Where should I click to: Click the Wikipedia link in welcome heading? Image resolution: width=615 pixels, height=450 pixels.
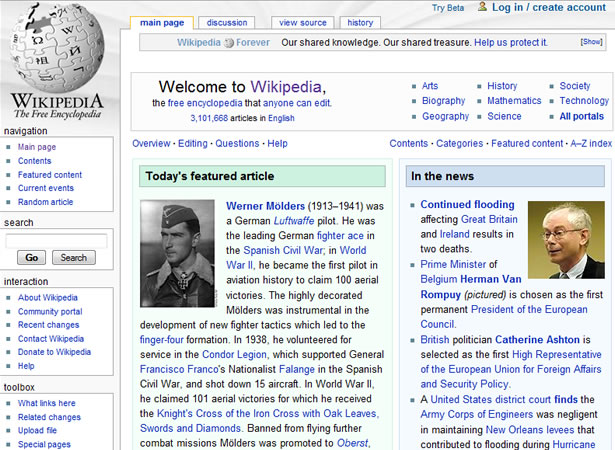pyautogui.click(x=286, y=87)
